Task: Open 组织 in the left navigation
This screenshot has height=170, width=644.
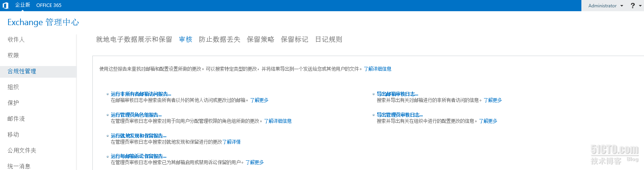Action: click(13, 87)
